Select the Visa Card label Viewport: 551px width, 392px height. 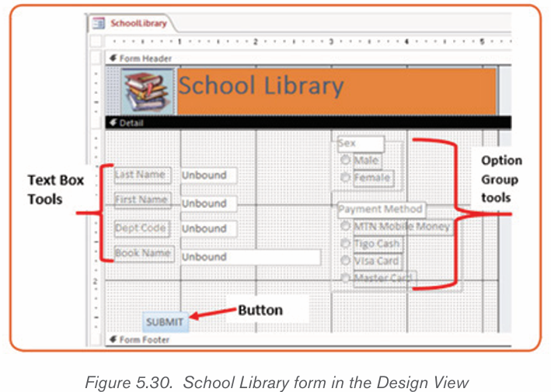pos(378,261)
